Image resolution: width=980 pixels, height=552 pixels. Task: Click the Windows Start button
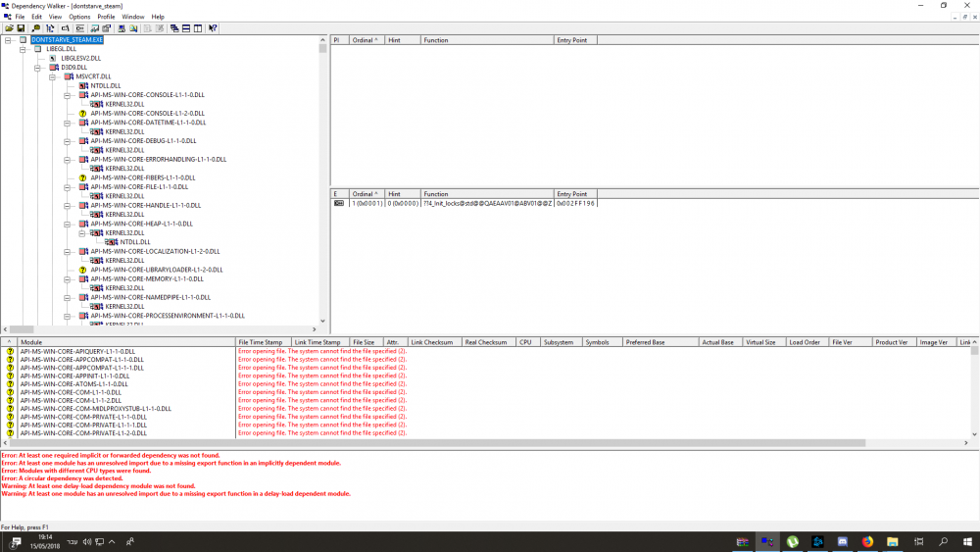coord(967,542)
